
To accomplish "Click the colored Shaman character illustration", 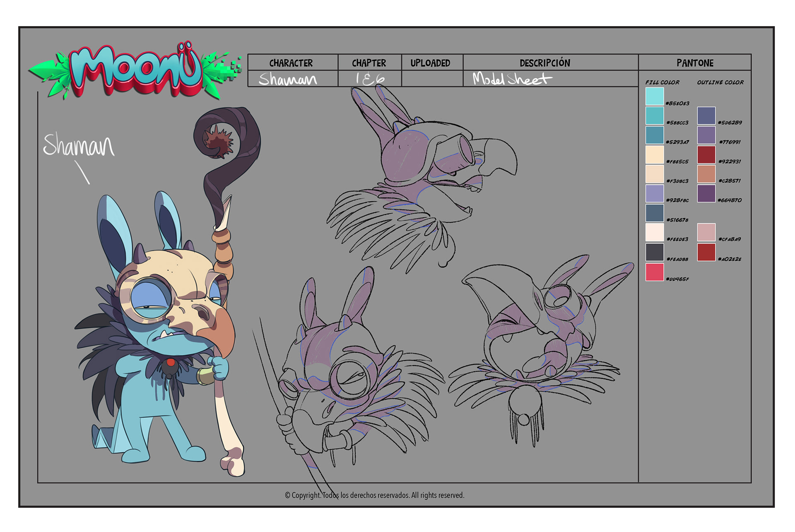I will pyautogui.click(x=166, y=331).
